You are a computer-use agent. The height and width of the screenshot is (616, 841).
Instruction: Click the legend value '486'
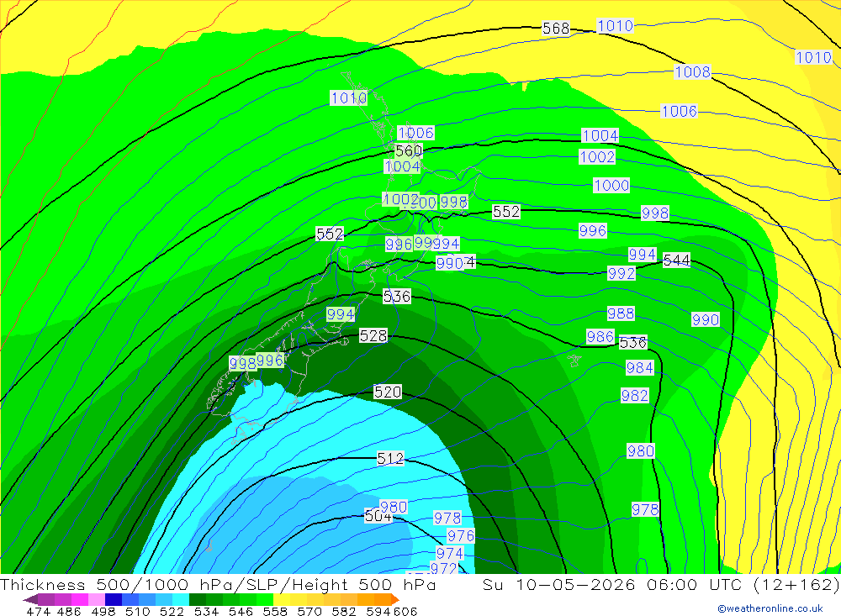[x=69, y=611]
